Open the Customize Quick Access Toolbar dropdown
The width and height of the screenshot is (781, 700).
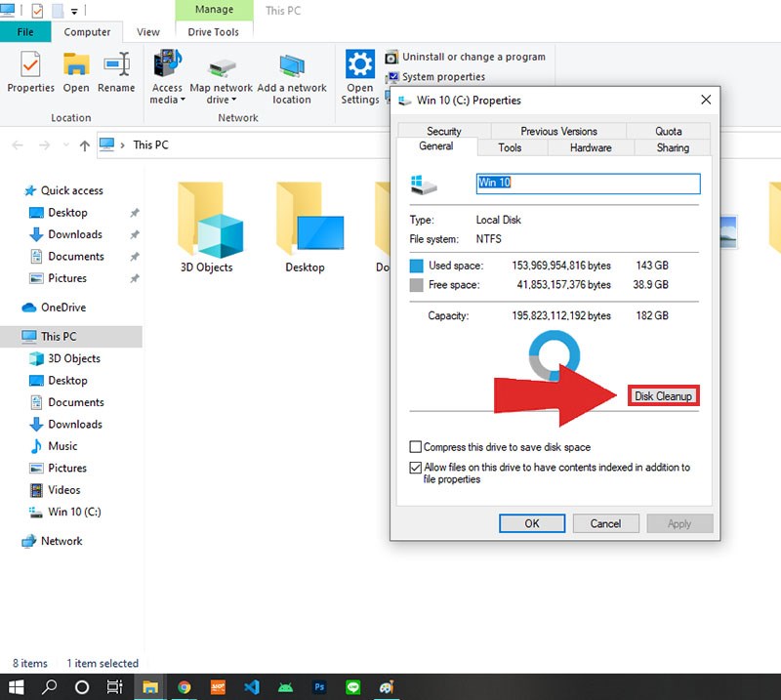(x=75, y=11)
